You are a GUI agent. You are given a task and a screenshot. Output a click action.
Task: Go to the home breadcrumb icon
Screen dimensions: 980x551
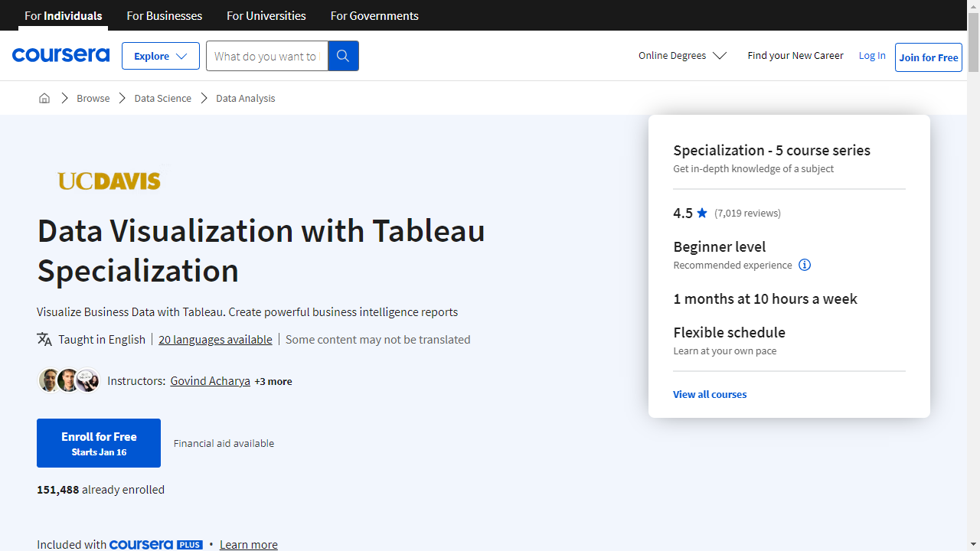click(44, 98)
